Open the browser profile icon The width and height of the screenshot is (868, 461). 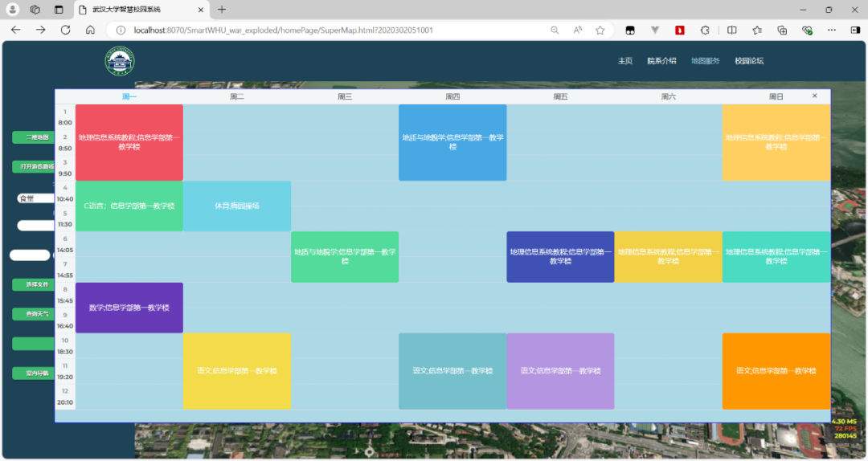click(13, 10)
